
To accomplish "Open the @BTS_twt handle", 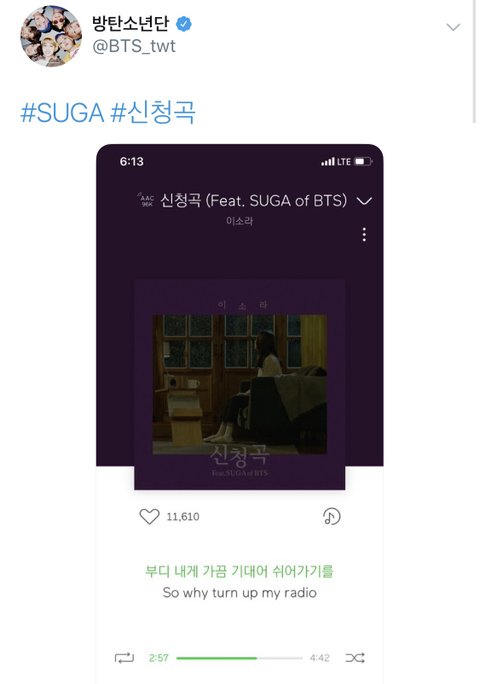I will 134,46.
